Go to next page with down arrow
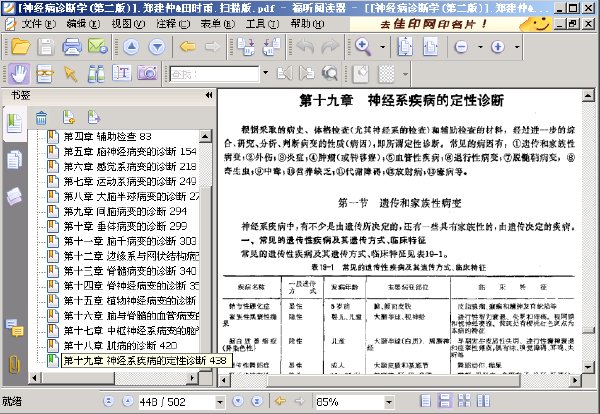The width and height of the screenshot is (600, 414). (x=157, y=47)
